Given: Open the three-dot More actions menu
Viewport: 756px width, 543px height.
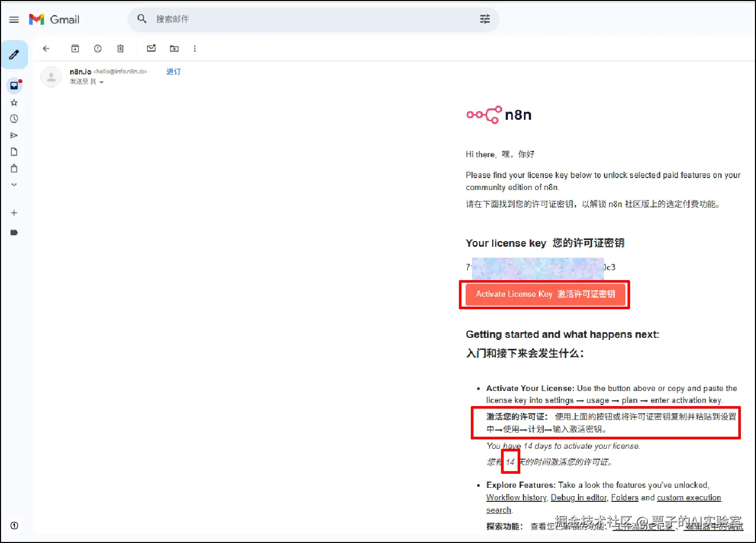Looking at the screenshot, I should pos(195,48).
